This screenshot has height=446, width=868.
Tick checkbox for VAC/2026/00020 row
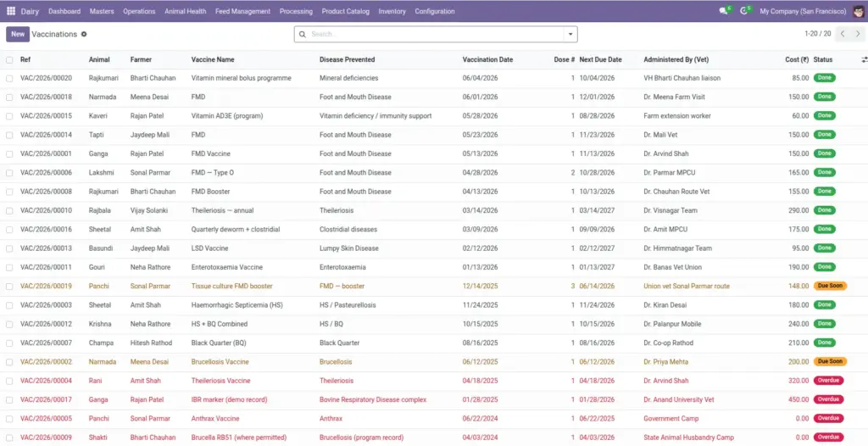[9, 79]
